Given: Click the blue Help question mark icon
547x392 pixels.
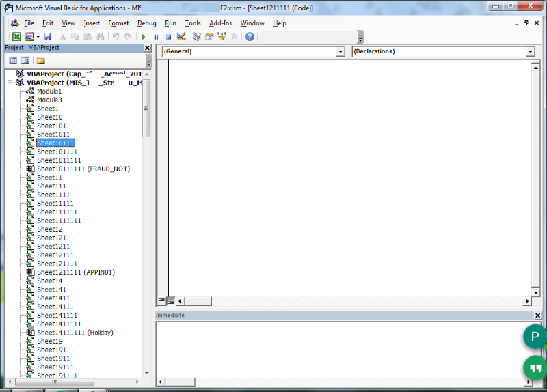Looking at the screenshot, I should pos(250,37).
